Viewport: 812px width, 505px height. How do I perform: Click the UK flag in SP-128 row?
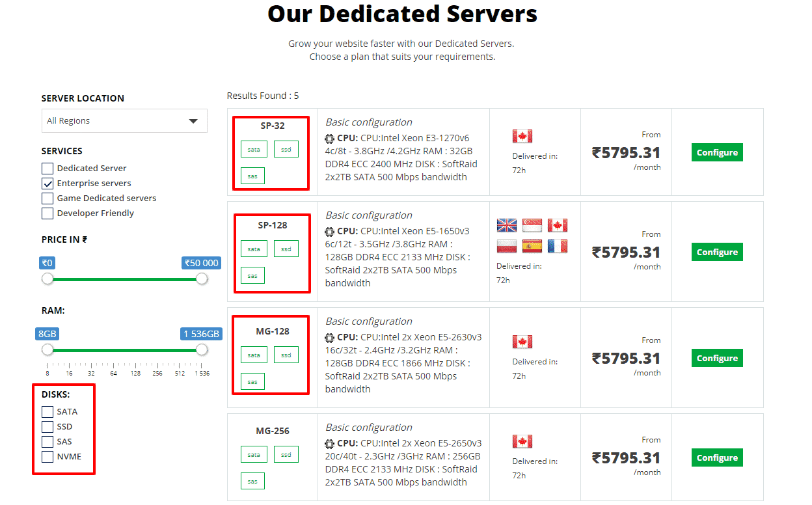pos(506,225)
